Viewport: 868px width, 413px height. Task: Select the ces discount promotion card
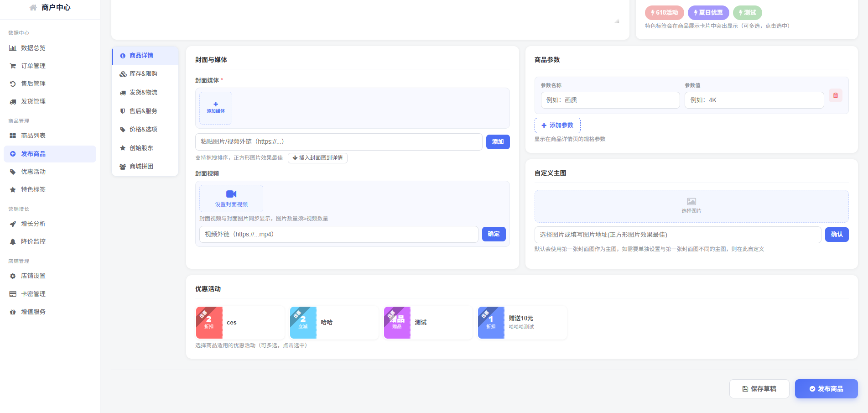(240, 323)
